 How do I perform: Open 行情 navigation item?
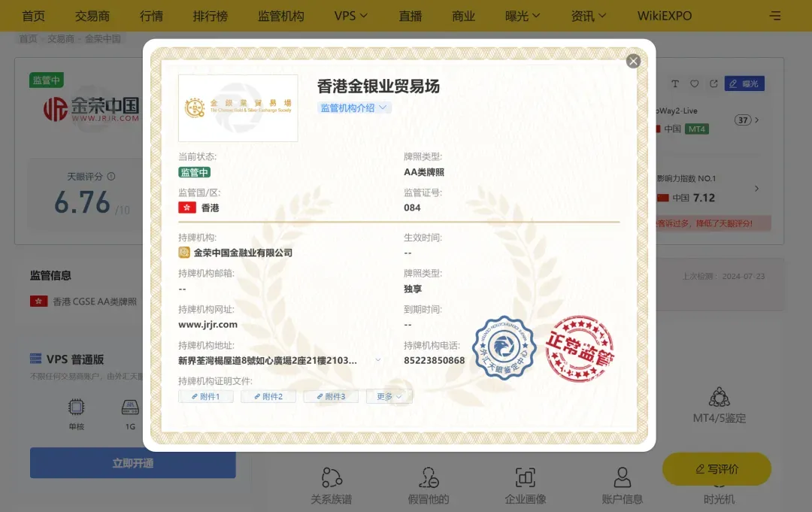(x=151, y=16)
